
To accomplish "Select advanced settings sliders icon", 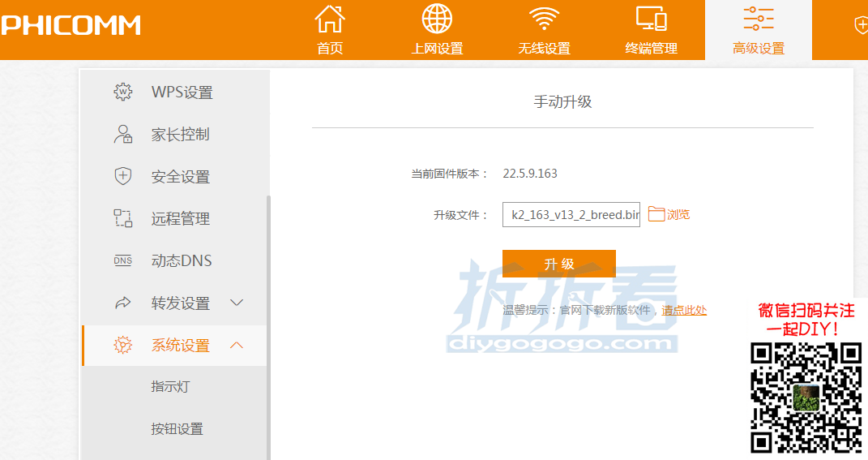I will (x=758, y=19).
